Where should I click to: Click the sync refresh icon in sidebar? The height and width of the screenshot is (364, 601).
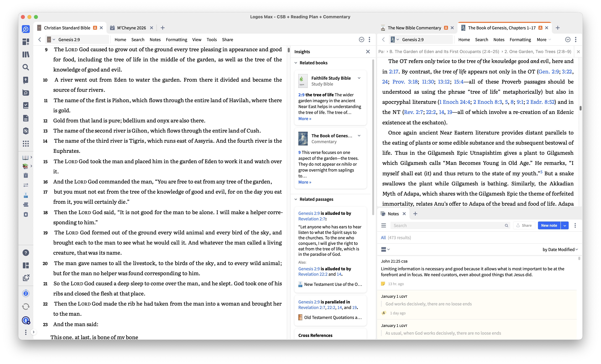click(x=26, y=307)
